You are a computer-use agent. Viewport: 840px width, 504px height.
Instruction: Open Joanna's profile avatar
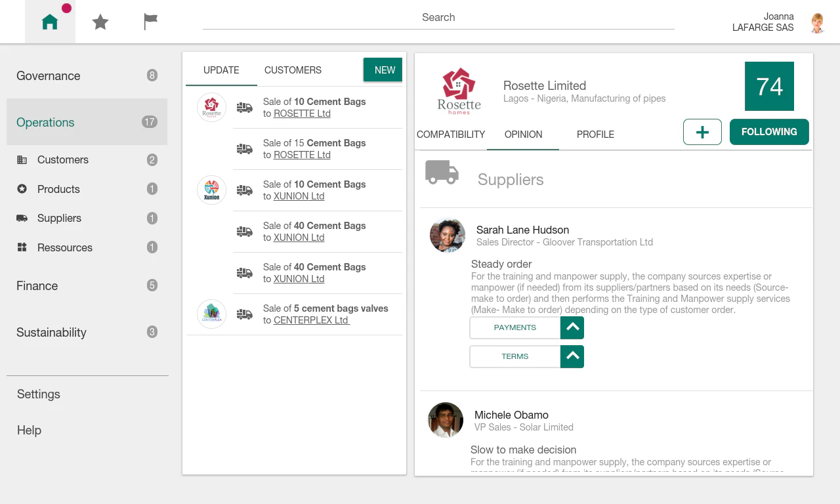[x=817, y=23]
